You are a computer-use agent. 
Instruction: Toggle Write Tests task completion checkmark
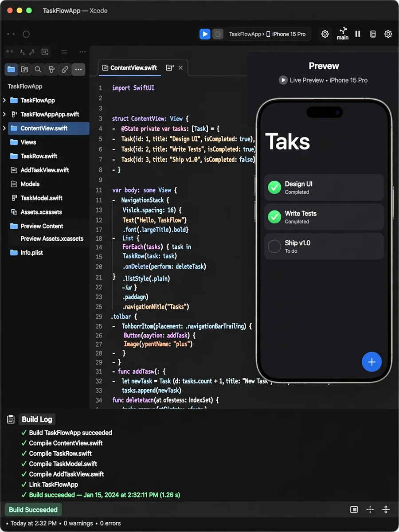275,217
